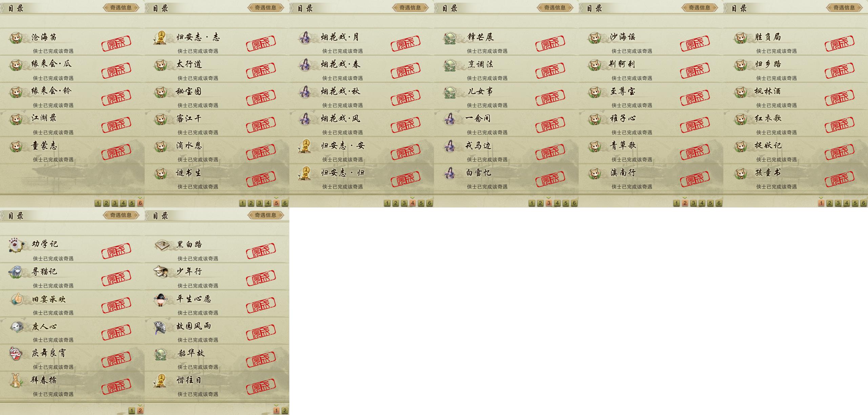Screen dimensions: 868x415
Task: Click the folding fan icon beside 故园风雨
Action: [160, 327]
